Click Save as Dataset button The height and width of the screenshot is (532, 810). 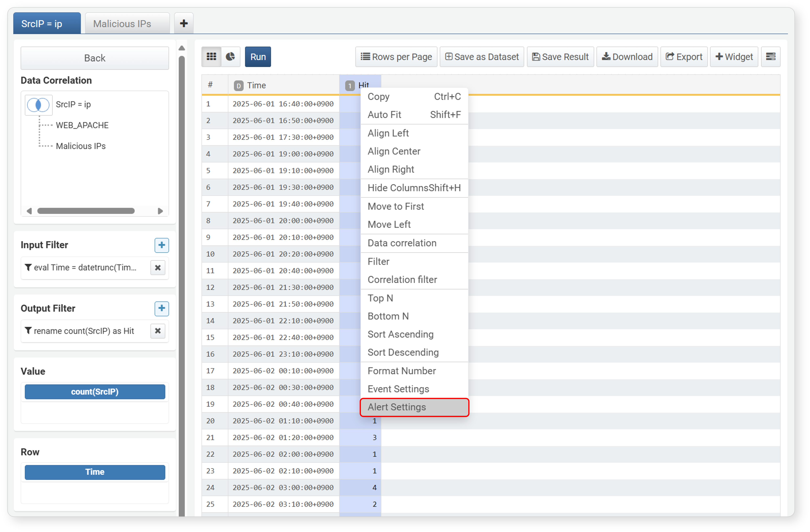coord(482,57)
